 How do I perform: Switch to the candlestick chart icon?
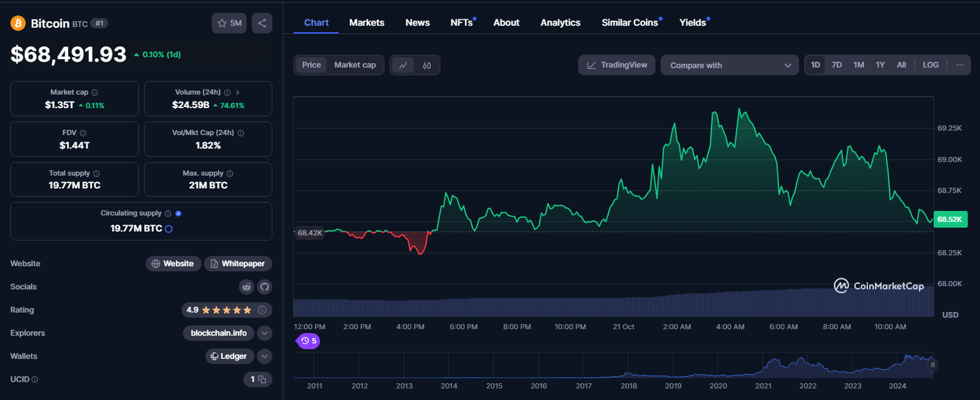point(426,65)
